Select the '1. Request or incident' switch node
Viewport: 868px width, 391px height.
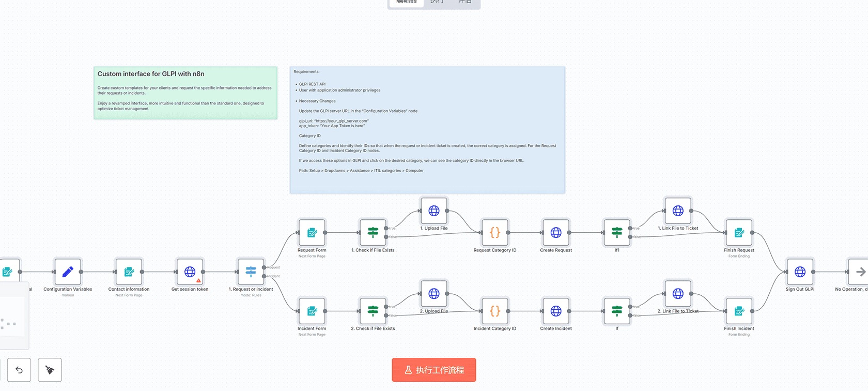pyautogui.click(x=251, y=272)
